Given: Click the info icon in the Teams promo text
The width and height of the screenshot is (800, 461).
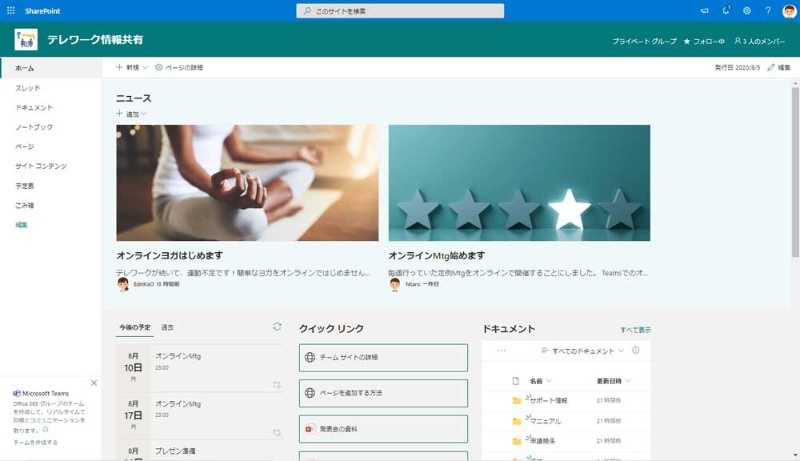Looking at the screenshot, I should [45, 429].
